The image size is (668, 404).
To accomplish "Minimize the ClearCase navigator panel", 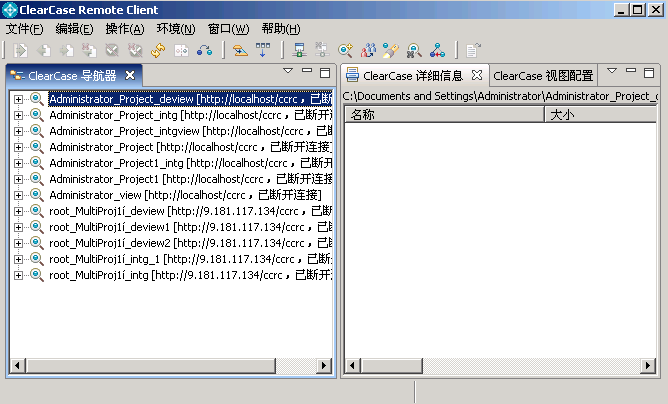I will [307, 70].
